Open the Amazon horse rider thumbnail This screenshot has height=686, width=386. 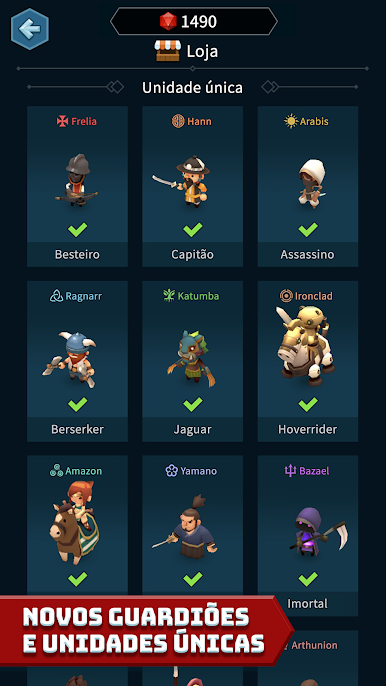pos(74,522)
